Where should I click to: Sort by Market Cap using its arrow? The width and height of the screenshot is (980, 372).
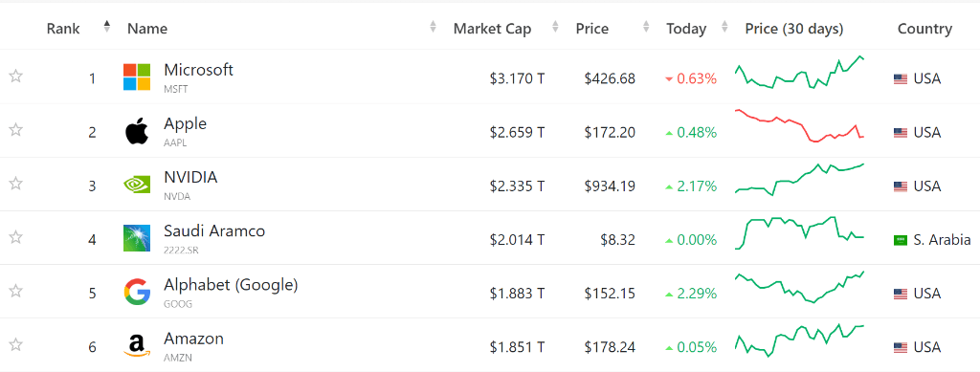(x=556, y=27)
